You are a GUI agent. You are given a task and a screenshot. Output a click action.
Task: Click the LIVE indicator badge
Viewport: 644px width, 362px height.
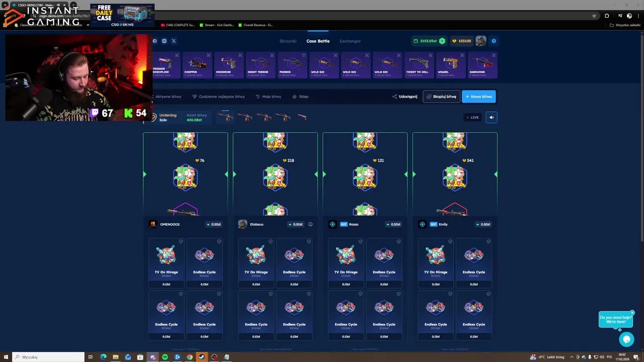[472, 118]
